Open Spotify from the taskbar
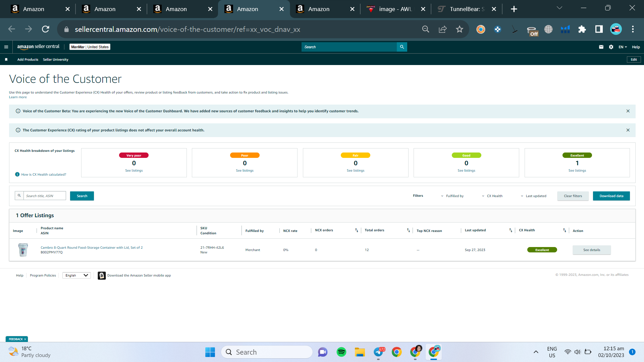The width and height of the screenshot is (644, 362). click(x=341, y=352)
